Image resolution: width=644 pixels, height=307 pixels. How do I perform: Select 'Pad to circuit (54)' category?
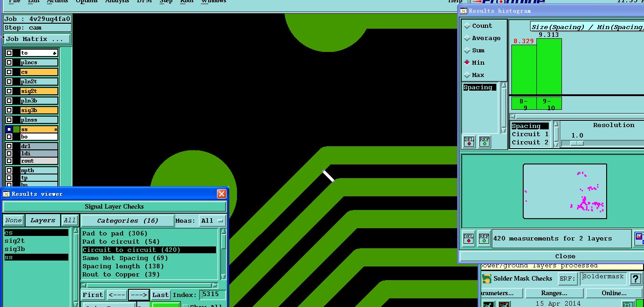[x=149, y=242]
